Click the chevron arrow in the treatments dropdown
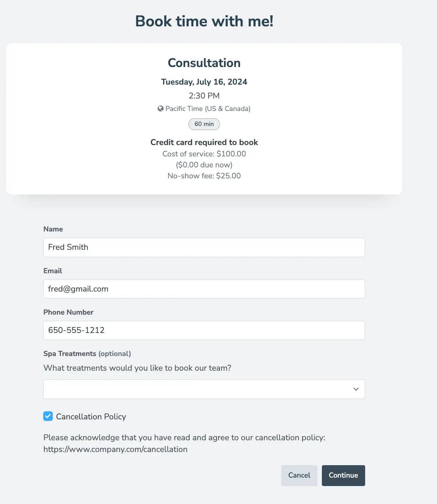This screenshot has height=504, width=437. (356, 389)
